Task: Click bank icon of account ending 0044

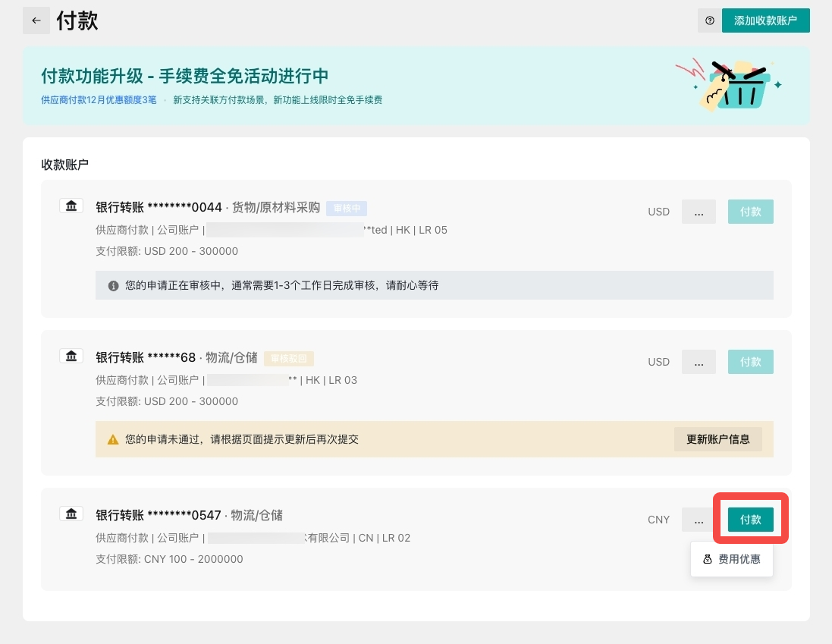Action: coord(71,206)
